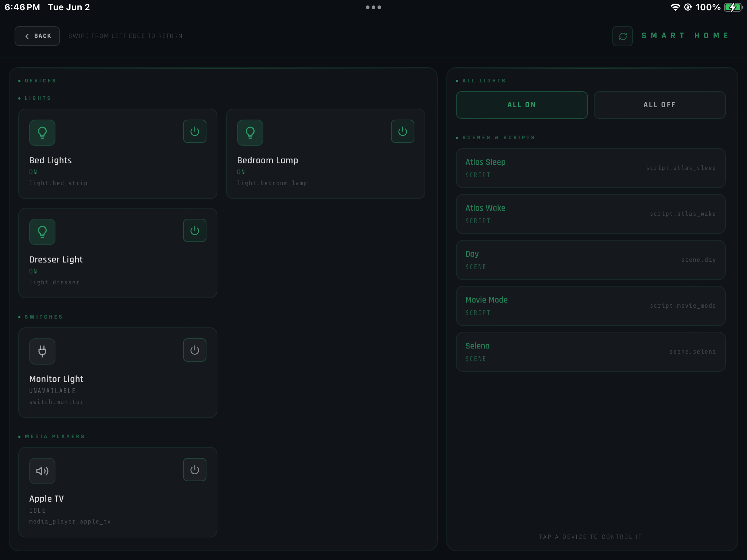
Task: Tap the Wi-Fi status icon
Action: (x=675, y=7)
